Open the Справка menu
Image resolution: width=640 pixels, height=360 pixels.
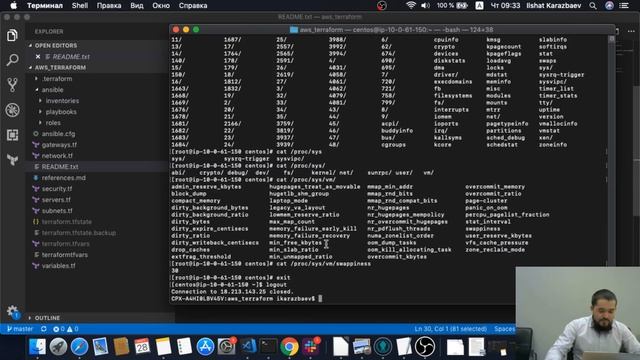click(x=193, y=6)
